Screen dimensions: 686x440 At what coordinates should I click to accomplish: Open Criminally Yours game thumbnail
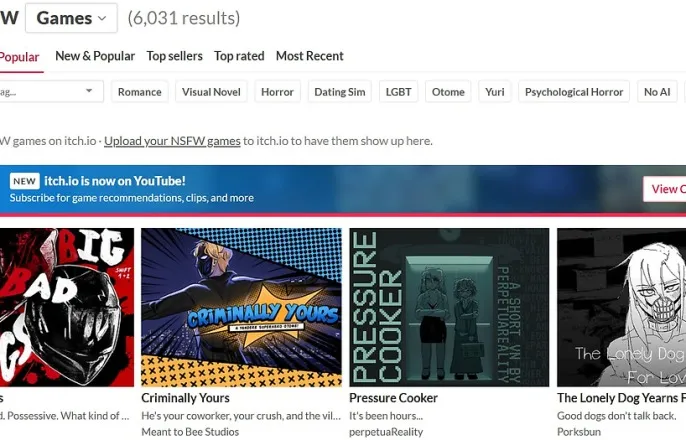(242, 307)
